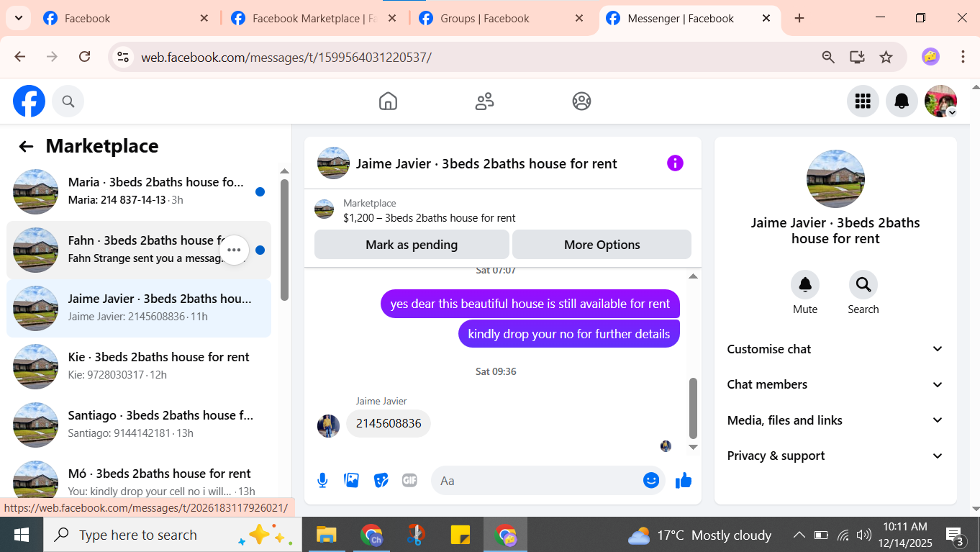Viewport: 980px width, 552px height.
Task: Open the notifications bell in the header
Action: (x=902, y=101)
